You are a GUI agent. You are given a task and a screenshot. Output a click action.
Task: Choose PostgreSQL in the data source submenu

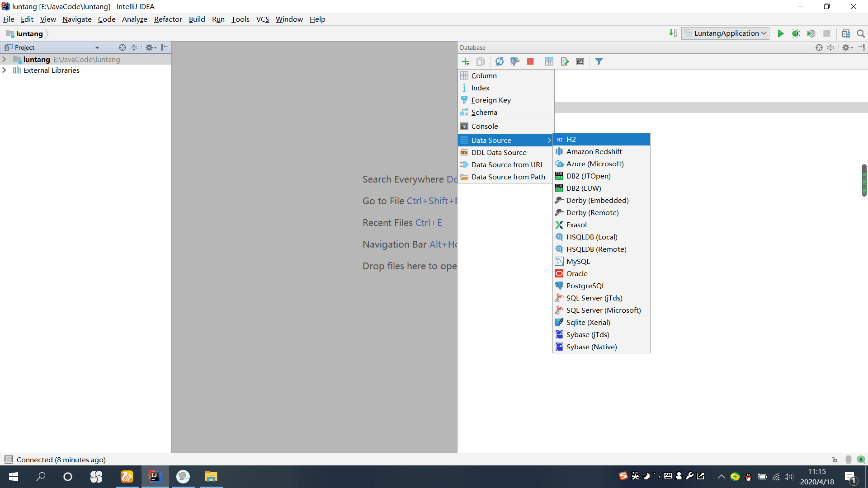coord(585,286)
